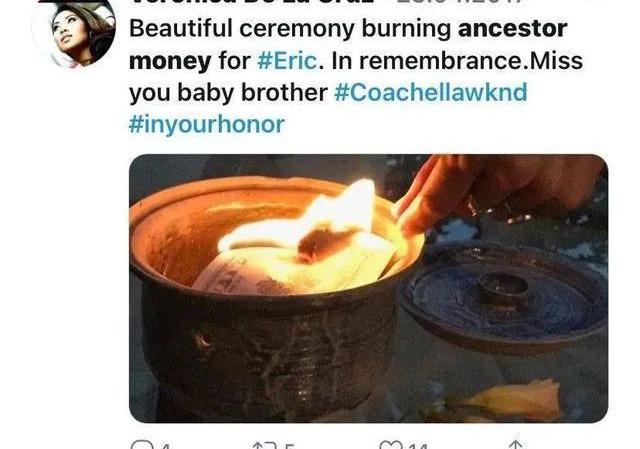
Task: Click the bold "money" search term
Action: (170, 62)
